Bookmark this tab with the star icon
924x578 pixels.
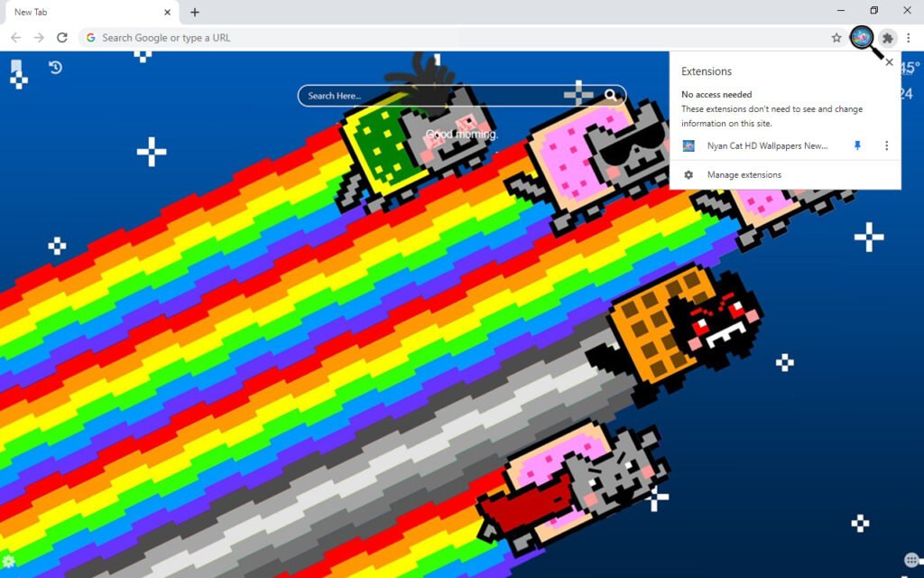click(x=836, y=38)
